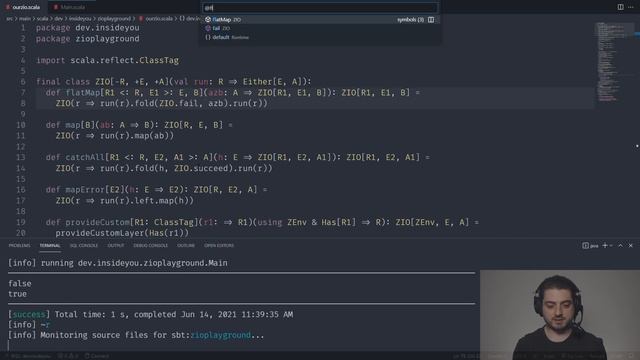Click the ourzio.scala tab file icon
The width and height of the screenshot is (640, 360).
[x=8, y=7]
